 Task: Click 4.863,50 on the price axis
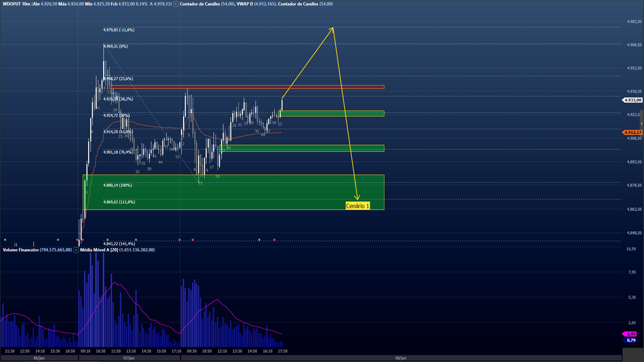(x=634, y=209)
